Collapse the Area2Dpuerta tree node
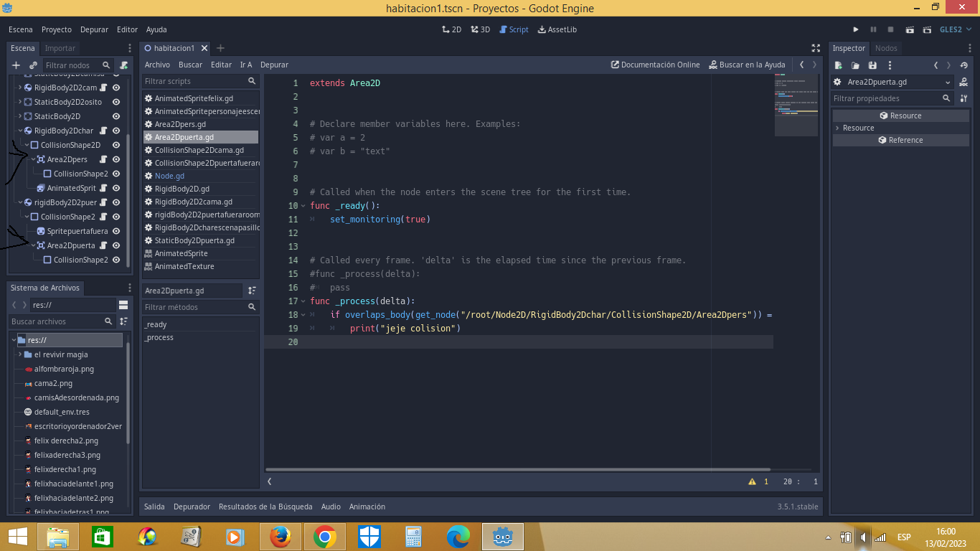980x551 pixels. coord(32,245)
